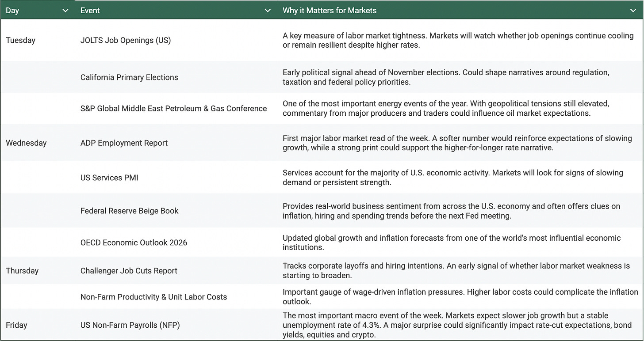Select the Tuesday day cell

(x=20, y=40)
